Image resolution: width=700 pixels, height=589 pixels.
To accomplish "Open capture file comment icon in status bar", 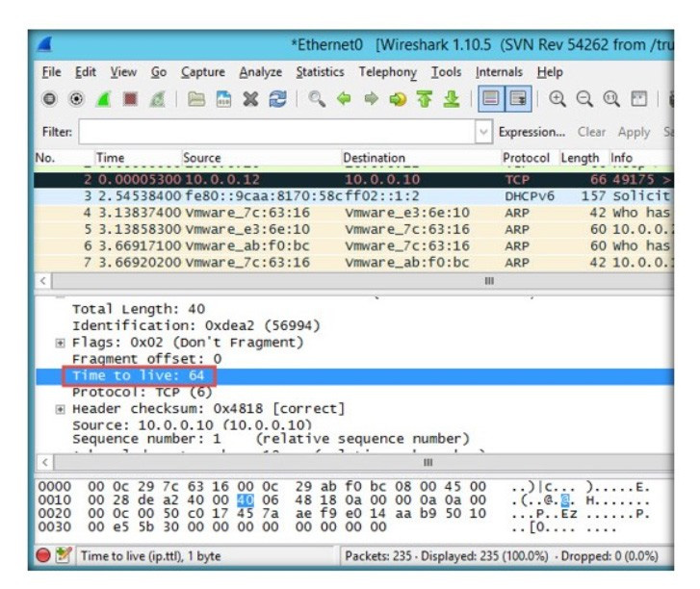I will [x=64, y=555].
